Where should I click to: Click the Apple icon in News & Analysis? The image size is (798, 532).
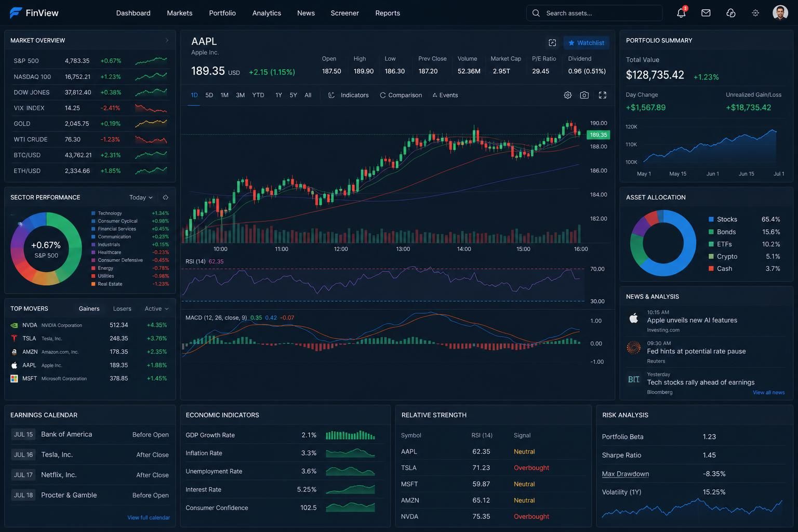tap(633, 318)
